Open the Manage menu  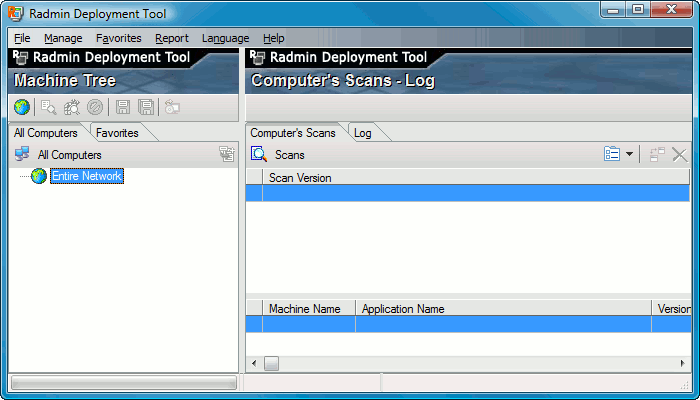(x=63, y=38)
